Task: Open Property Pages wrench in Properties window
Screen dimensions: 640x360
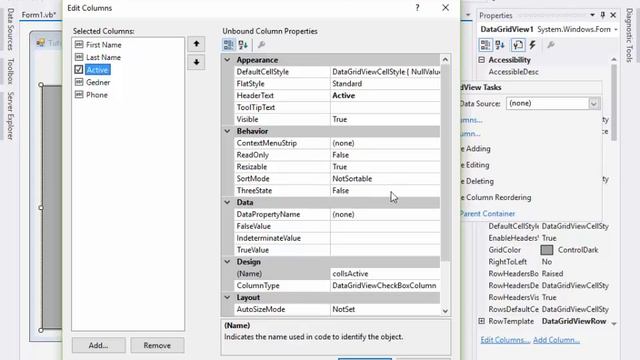Action: pyautogui.click(x=551, y=45)
